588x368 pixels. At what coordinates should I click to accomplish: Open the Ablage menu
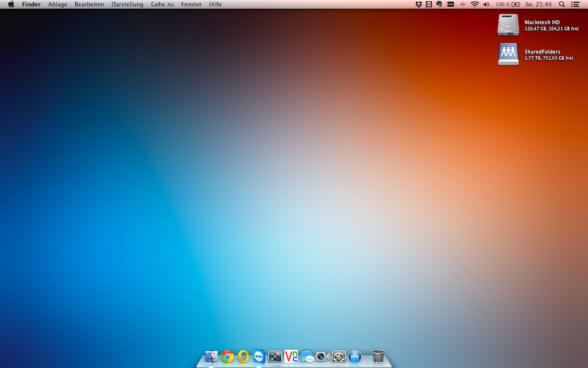click(57, 4)
